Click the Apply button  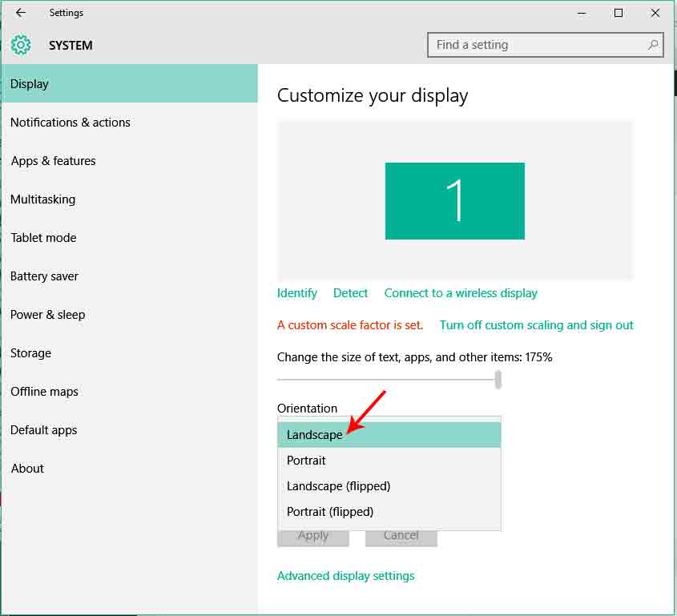[x=312, y=535]
